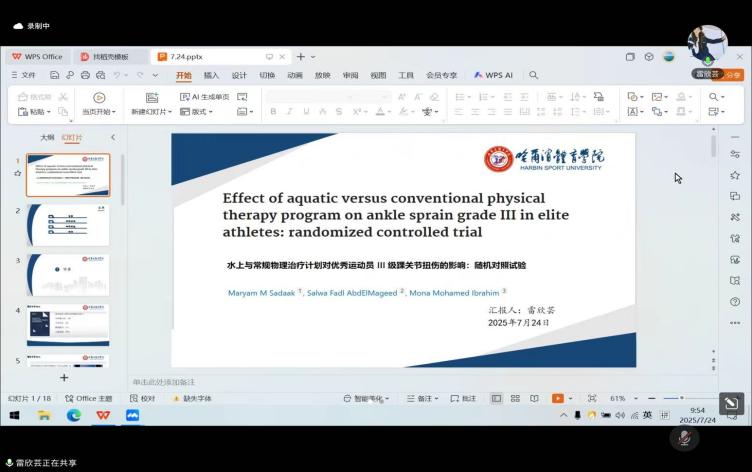Click the help question mark in right sidebar
This screenshot has width=752, height=472.
pos(735,302)
